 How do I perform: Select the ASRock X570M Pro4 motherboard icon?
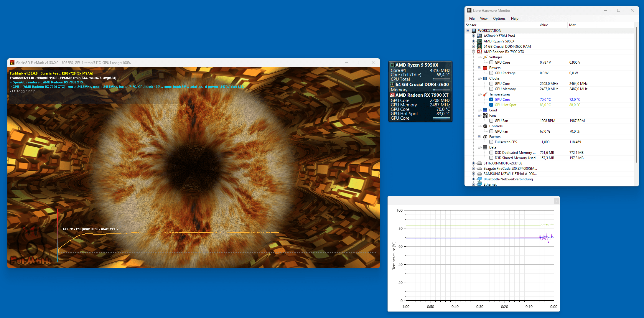coord(480,36)
